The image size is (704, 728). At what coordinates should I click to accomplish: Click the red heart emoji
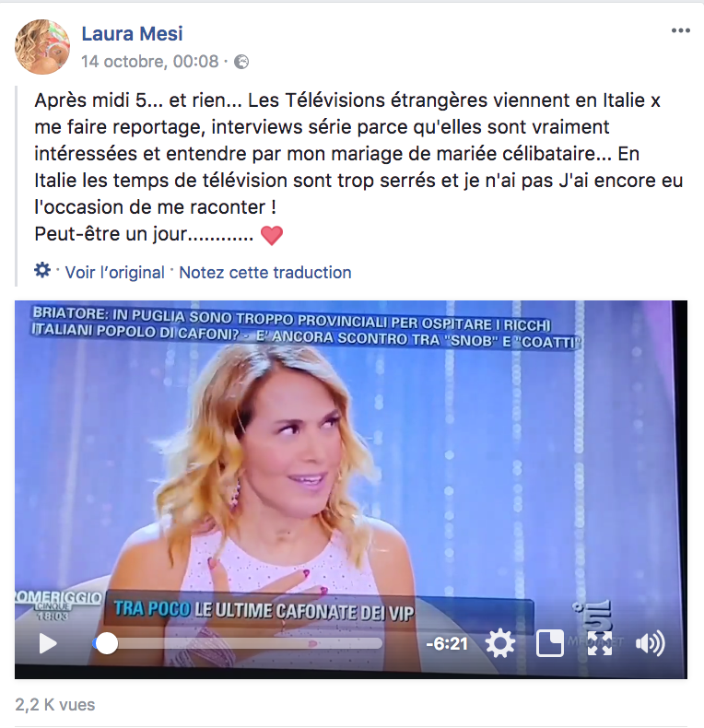tap(272, 235)
